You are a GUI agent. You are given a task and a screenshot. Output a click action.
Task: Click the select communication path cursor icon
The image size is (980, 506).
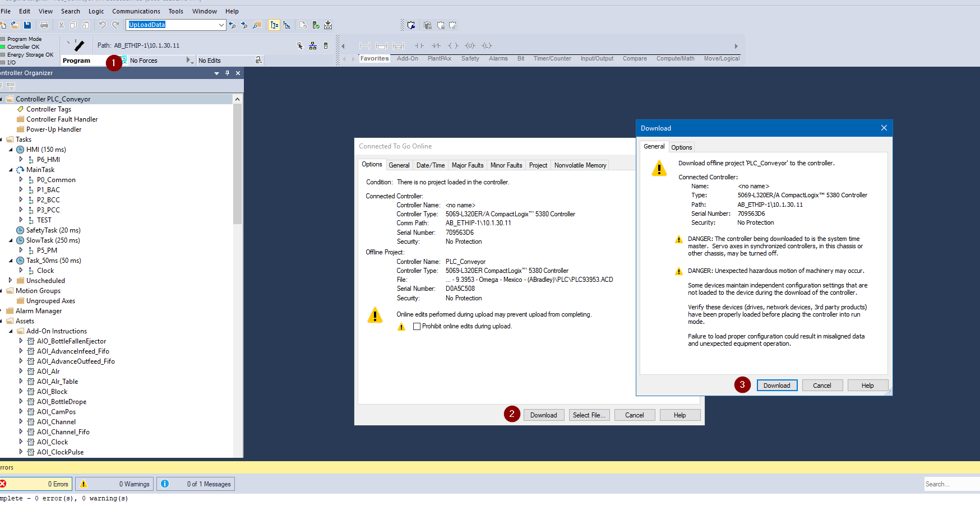pyautogui.click(x=300, y=46)
